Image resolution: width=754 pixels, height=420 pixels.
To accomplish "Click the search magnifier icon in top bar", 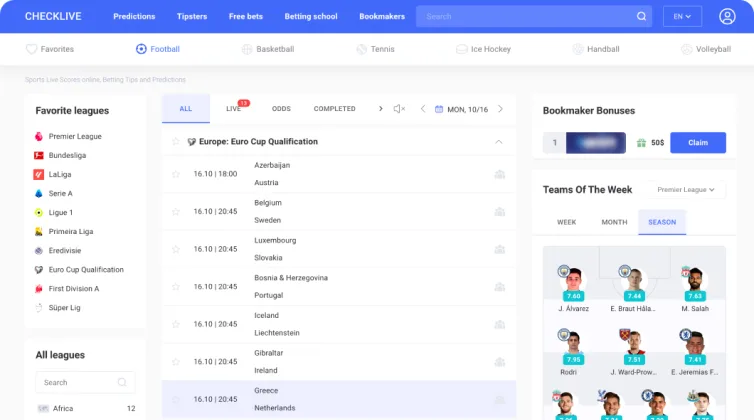I will (641, 16).
